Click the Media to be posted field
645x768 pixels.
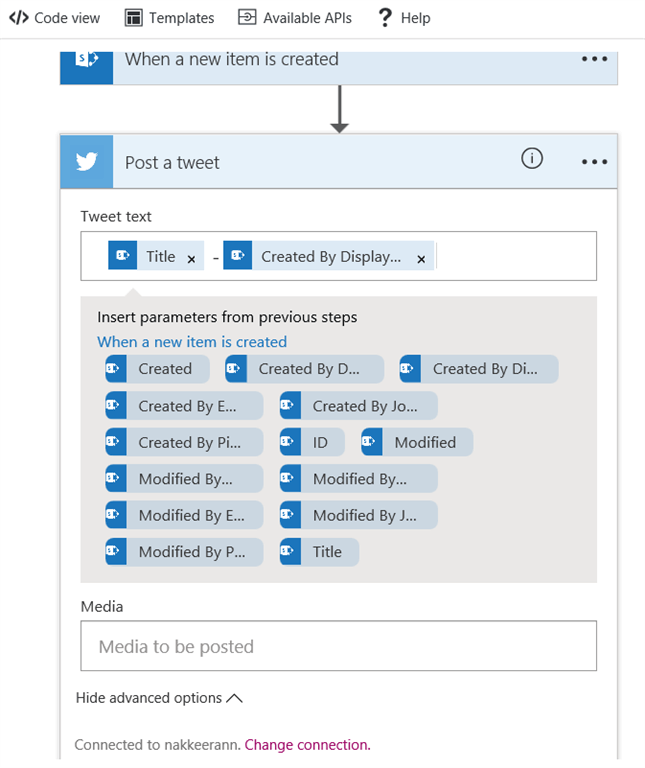[x=338, y=646]
